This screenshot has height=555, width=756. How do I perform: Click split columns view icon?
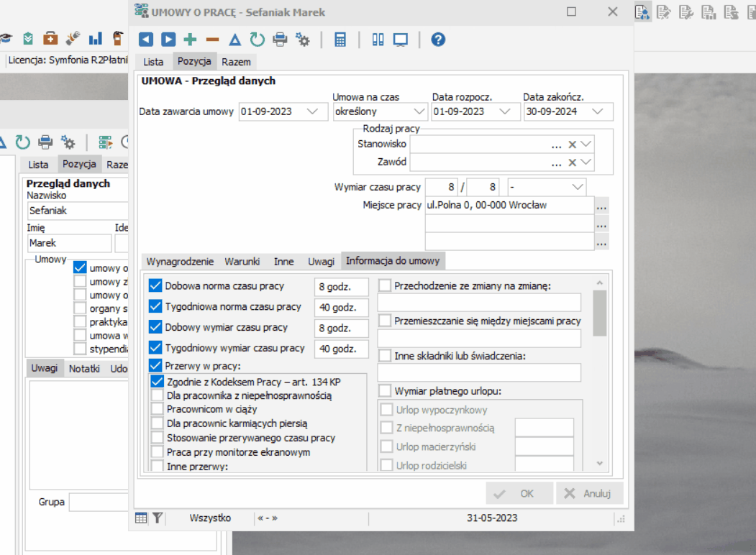(x=378, y=40)
